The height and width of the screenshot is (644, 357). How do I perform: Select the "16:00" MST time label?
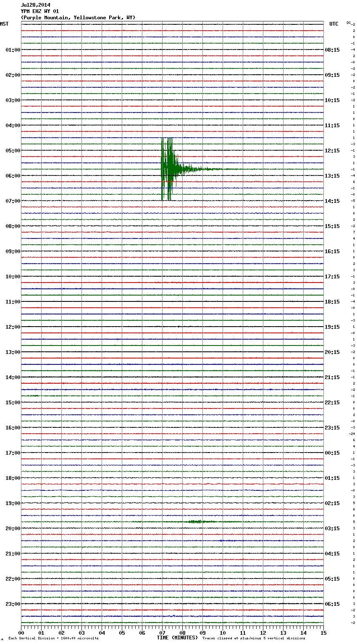click(13, 428)
